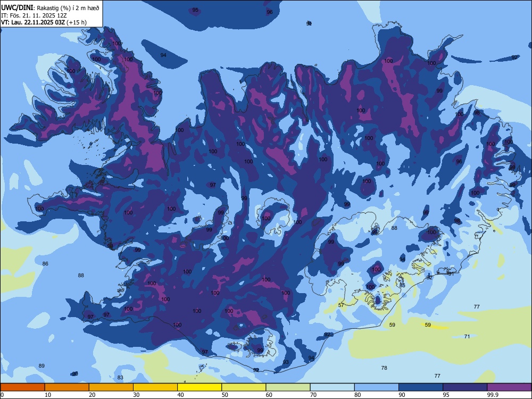
Task: Select the medium blue 90–95 legend swatch
Action: 421,387
